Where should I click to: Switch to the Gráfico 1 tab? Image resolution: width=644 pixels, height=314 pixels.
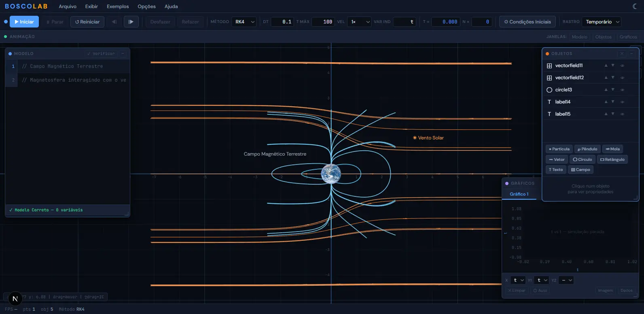519,194
